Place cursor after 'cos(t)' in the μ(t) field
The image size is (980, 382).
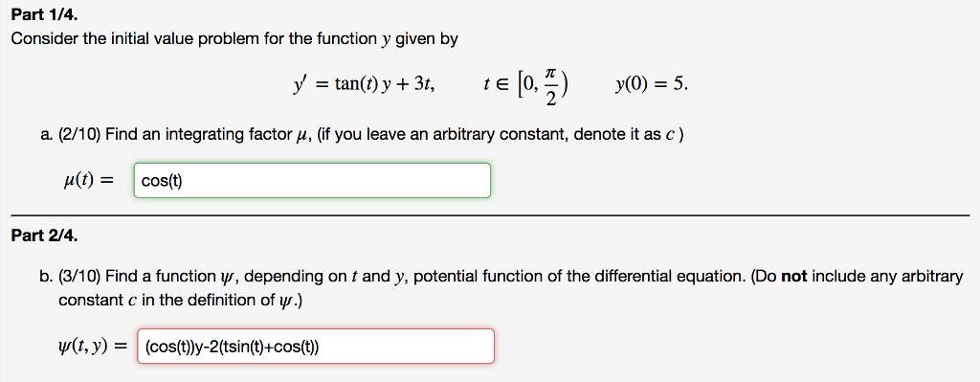pyautogui.click(x=183, y=181)
